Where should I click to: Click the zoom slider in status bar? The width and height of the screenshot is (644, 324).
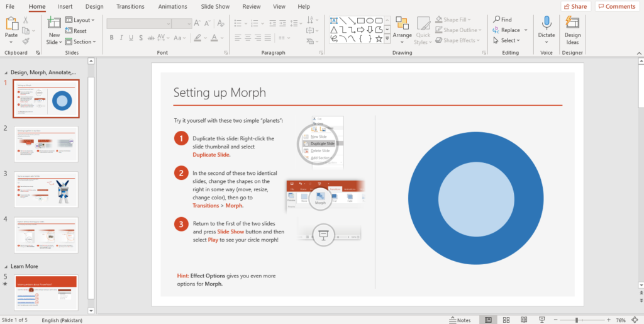(x=577, y=320)
